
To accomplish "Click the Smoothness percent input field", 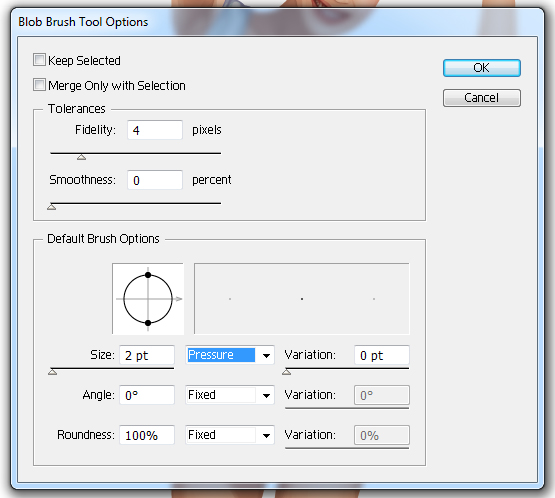I will pyautogui.click(x=155, y=180).
